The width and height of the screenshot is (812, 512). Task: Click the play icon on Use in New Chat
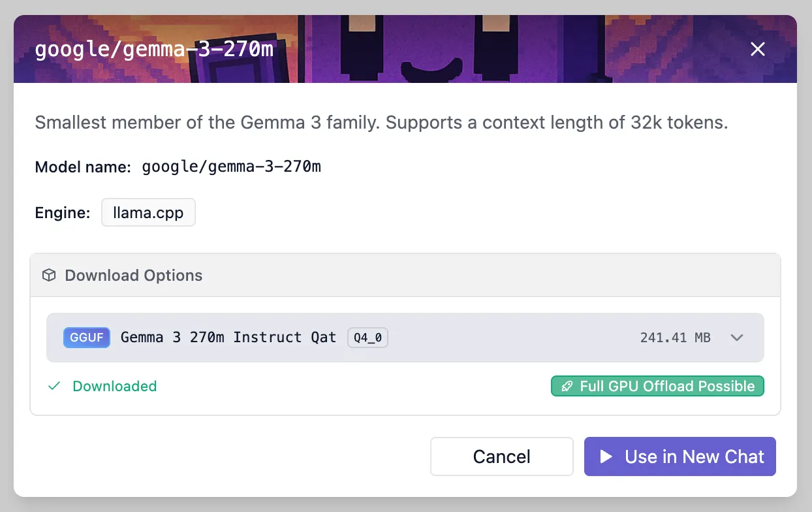[606, 456]
